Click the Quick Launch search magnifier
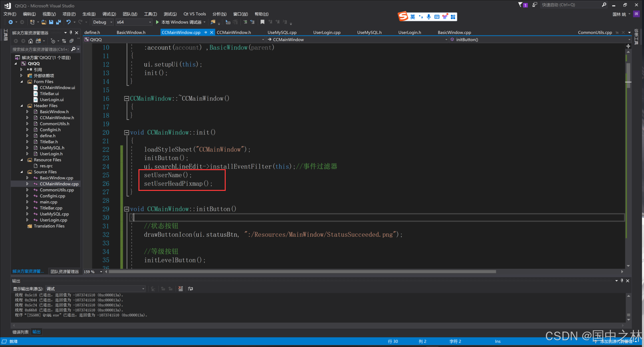The width and height of the screenshot is (644, 347). pyautogui.click(x=604, y=5)
